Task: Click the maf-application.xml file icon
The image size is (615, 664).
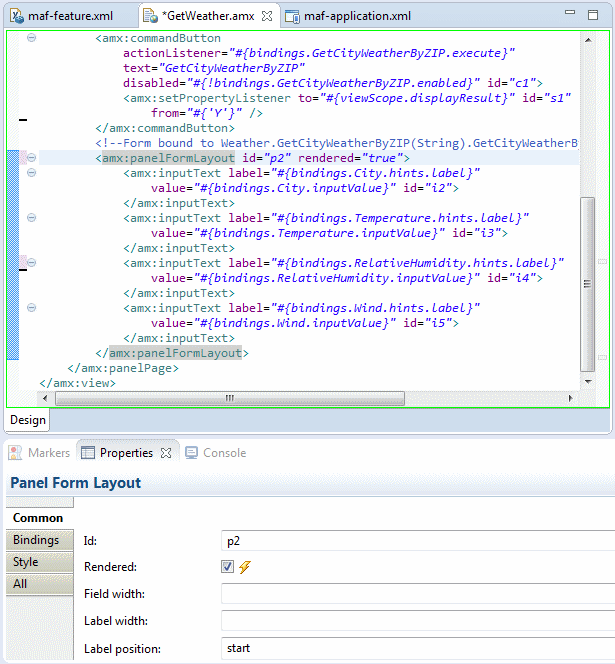Action: click(x=292, y=16)
